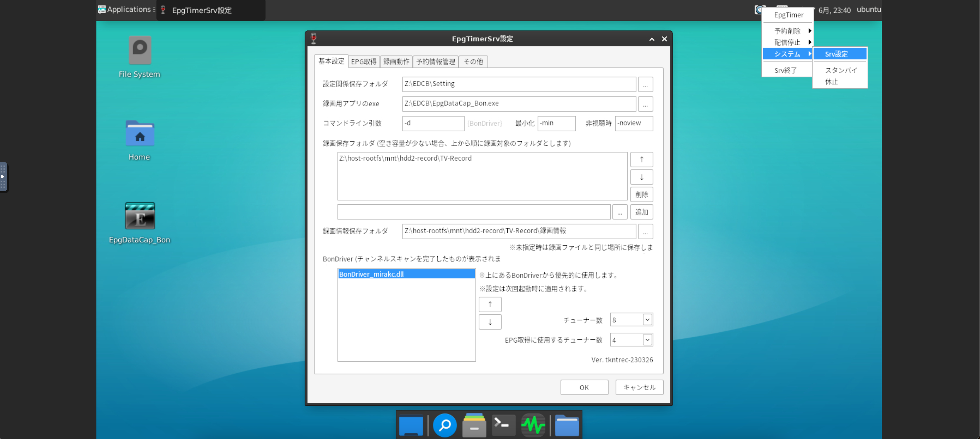Open the EPG取得に使用するチューナー数 dropdown
Screen dimensions: 980x439
click(647, 340)
